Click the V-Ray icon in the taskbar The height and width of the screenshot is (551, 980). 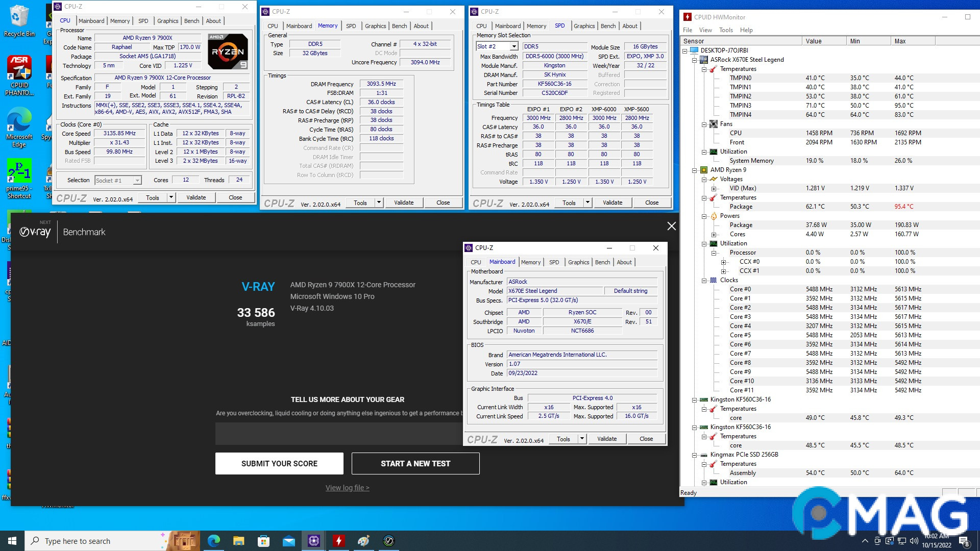pos(388,541)
